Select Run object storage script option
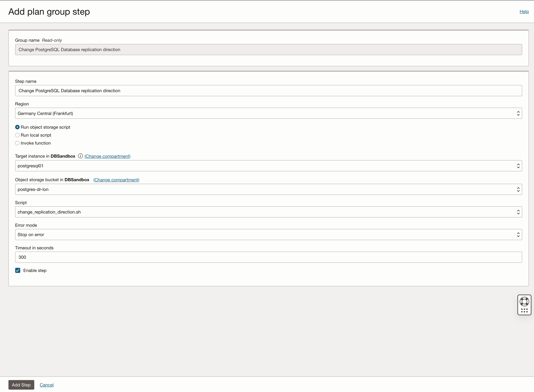This screenshot has width=534, height=392. pyautogui.click(x=17, y=127)
